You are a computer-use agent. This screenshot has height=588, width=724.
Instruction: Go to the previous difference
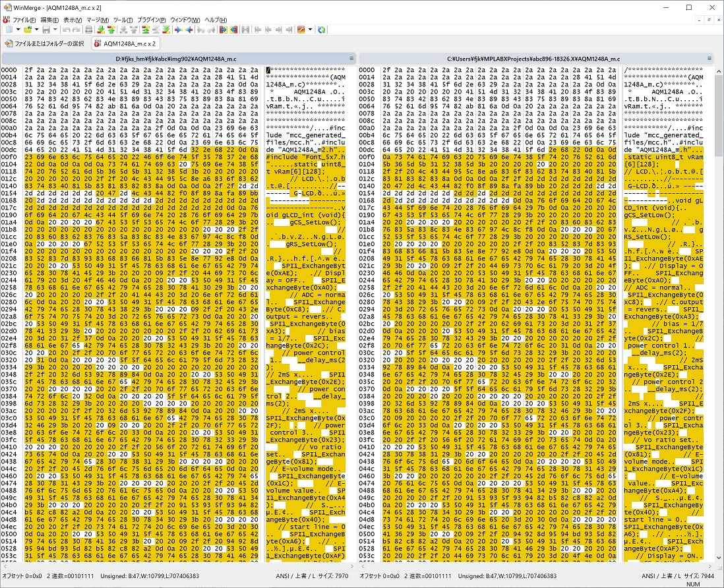111,30
